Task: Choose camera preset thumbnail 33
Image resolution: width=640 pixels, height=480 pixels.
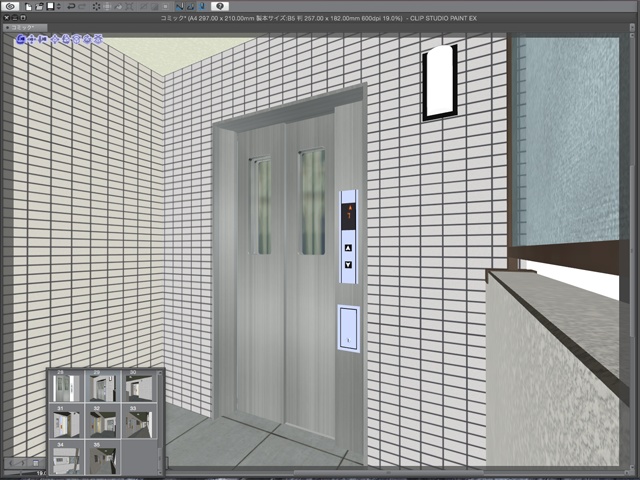Action: (139, 421)
